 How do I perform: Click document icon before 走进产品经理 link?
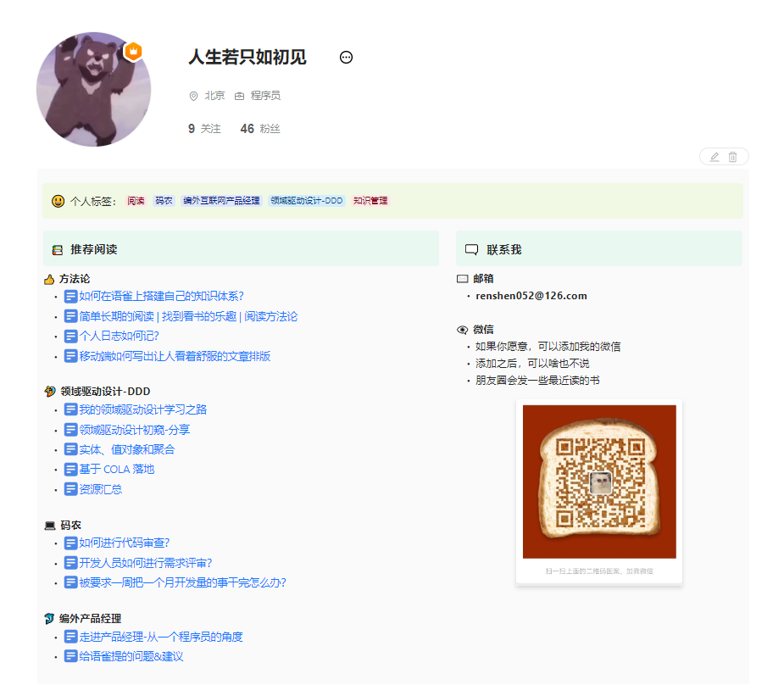70,637
